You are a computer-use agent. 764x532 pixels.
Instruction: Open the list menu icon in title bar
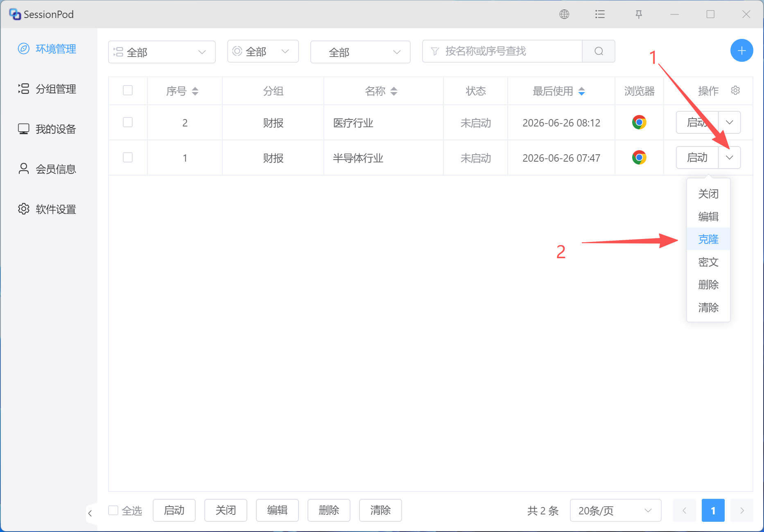pos(600,14)
